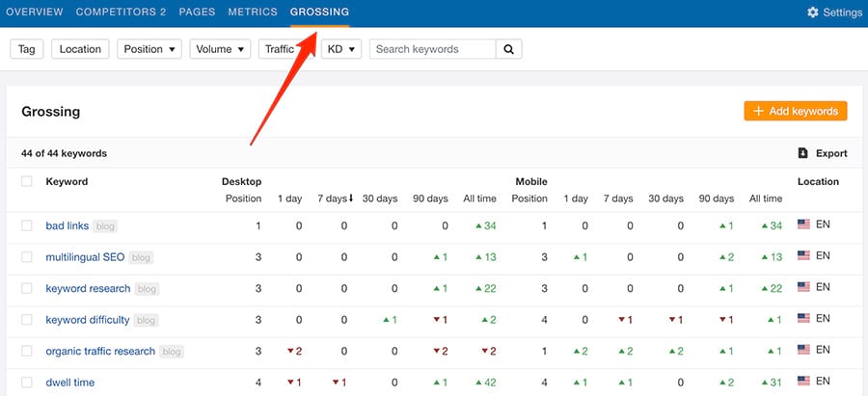Image resolution: width=868 pixels, height=396 pixels.
Task: Check the box for bad links
Action: click(27, 226)
